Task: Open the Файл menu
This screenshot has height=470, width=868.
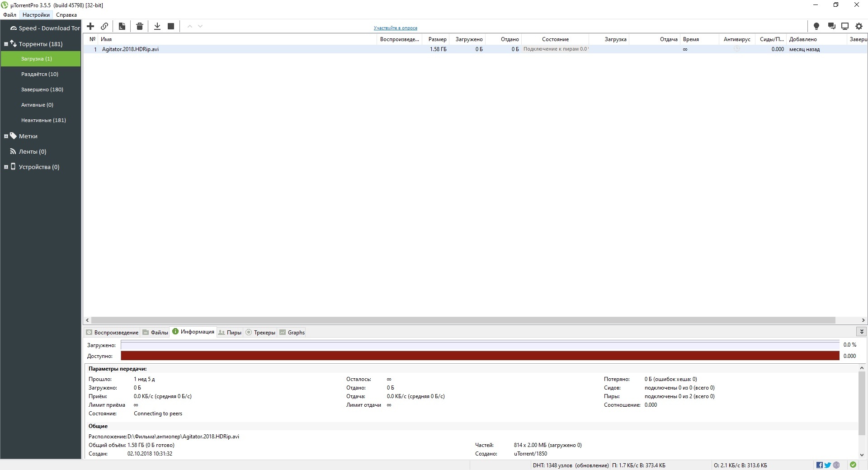Action: [x=9, y=15]
